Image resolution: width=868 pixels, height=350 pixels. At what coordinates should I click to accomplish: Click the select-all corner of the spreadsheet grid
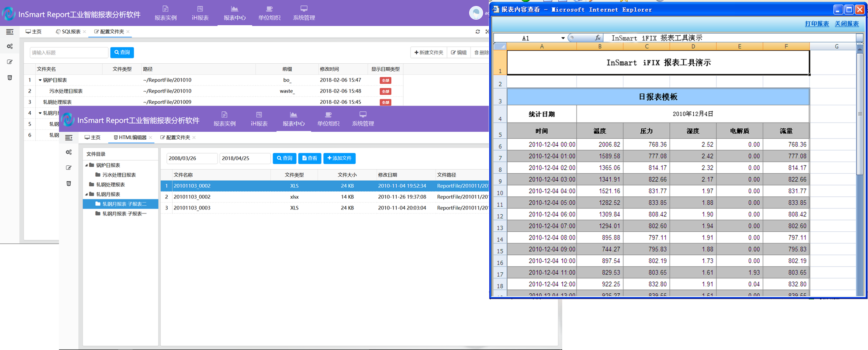[x=500, y=46]
